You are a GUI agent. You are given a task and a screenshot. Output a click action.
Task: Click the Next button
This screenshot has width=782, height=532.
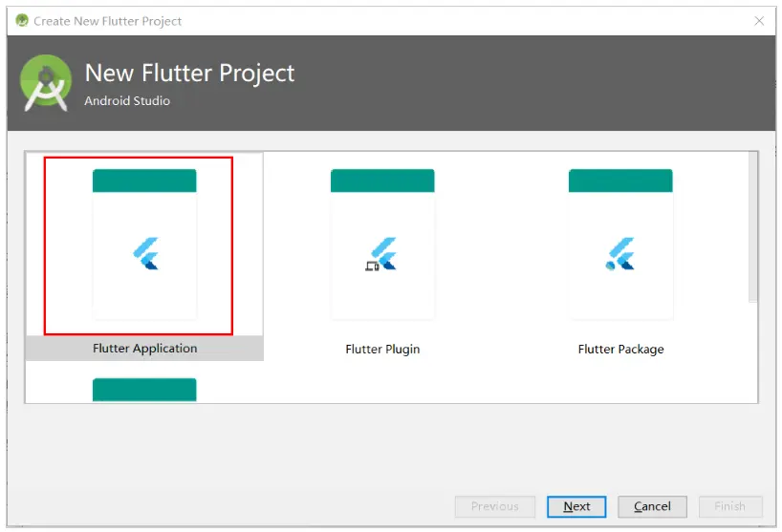click(576, 506)
